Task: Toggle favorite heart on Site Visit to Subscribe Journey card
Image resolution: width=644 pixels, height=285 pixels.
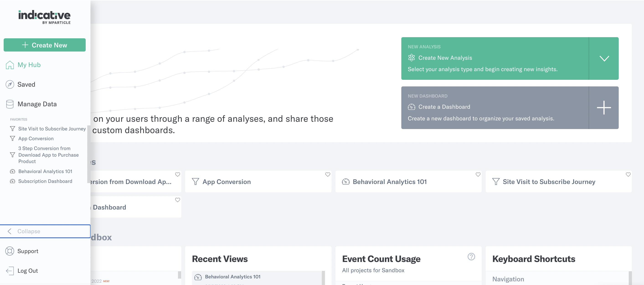Action: click(629, 174)
